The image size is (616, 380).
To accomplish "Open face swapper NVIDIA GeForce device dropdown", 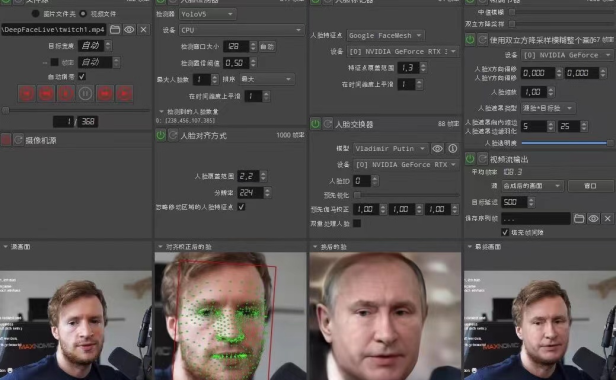I will pyautogui.click(x=406, y=165).
